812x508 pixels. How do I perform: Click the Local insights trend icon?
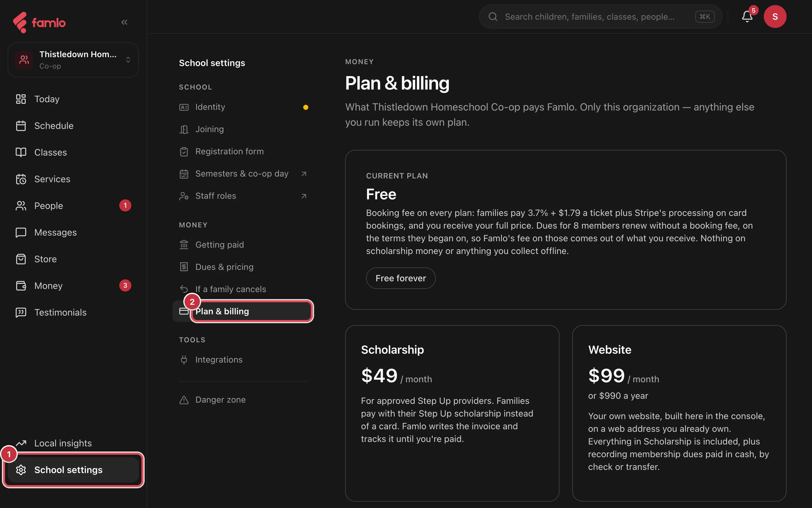[21, 443]
